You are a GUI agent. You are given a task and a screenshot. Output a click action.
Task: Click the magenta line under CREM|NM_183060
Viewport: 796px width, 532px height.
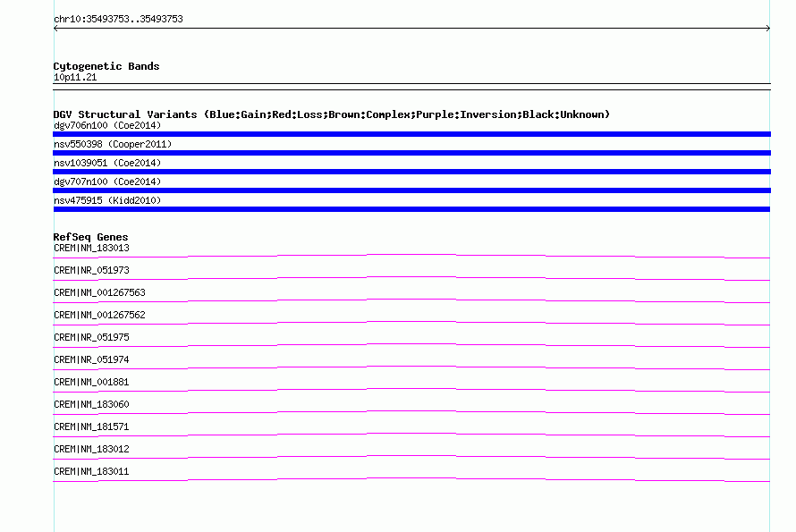pyautogui.click(x=411, y=413)
